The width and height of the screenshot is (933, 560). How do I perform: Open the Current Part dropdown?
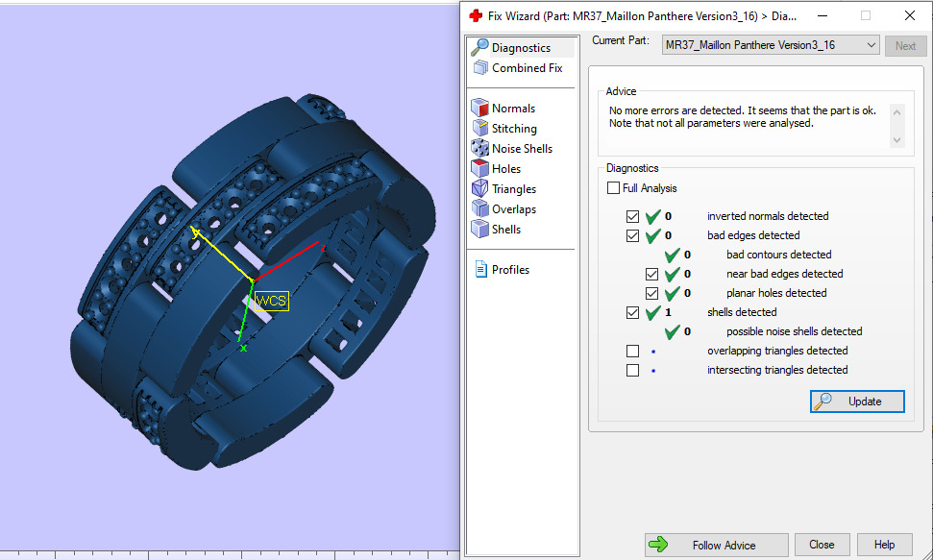click(x=771, y=45)
